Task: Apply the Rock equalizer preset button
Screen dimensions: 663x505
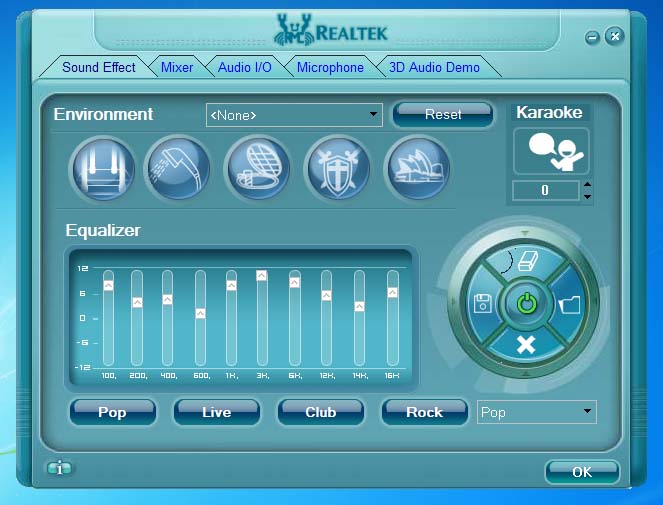Action: coord(425,412)
